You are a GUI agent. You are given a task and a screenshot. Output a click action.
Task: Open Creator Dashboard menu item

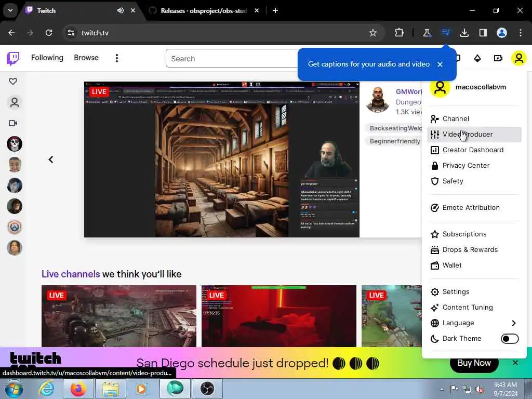pos(474,150)
